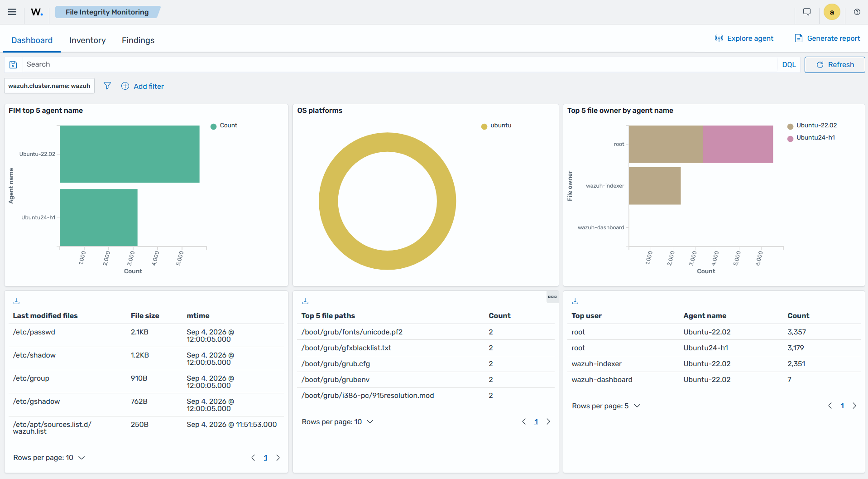Click the wazuh.cluster.name: wazuh filter pill
The image size is (868, 479).
49,86
